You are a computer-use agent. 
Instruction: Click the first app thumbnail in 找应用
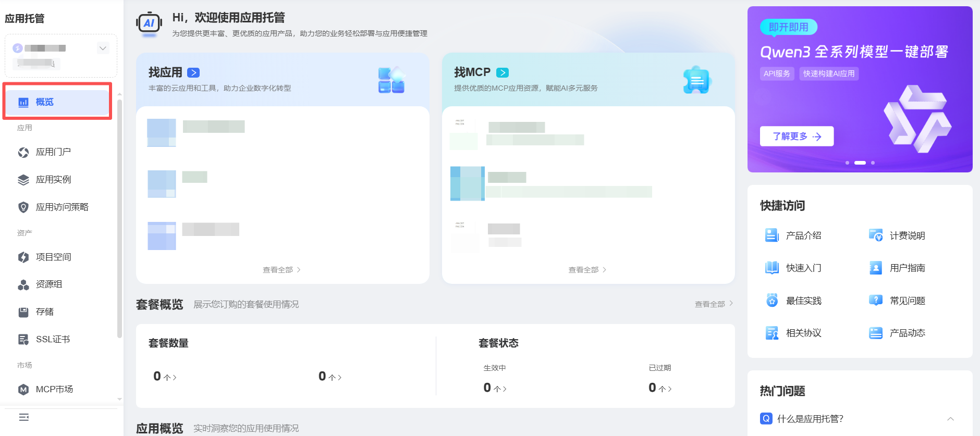162,132
